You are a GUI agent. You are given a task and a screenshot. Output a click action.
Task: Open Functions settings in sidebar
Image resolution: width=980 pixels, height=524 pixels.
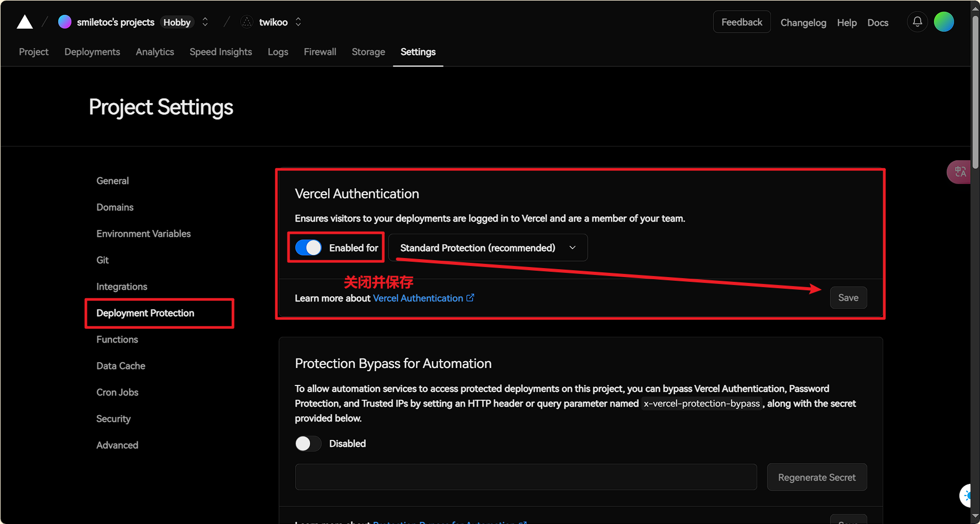click(117, 339)
